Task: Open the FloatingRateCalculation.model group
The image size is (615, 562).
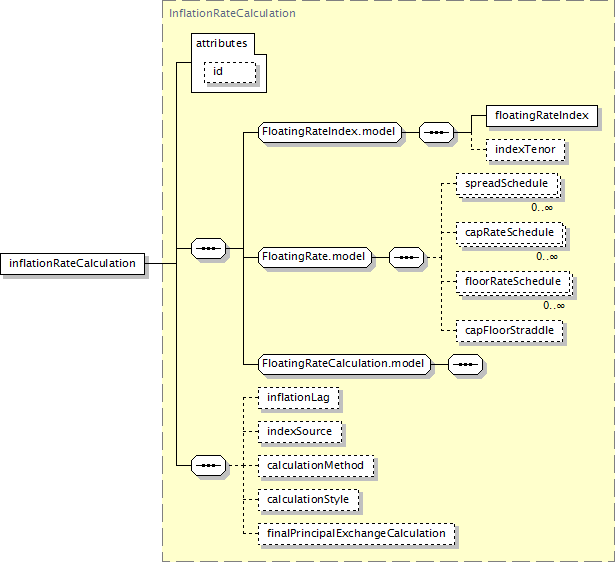Action: pos(343,364)
